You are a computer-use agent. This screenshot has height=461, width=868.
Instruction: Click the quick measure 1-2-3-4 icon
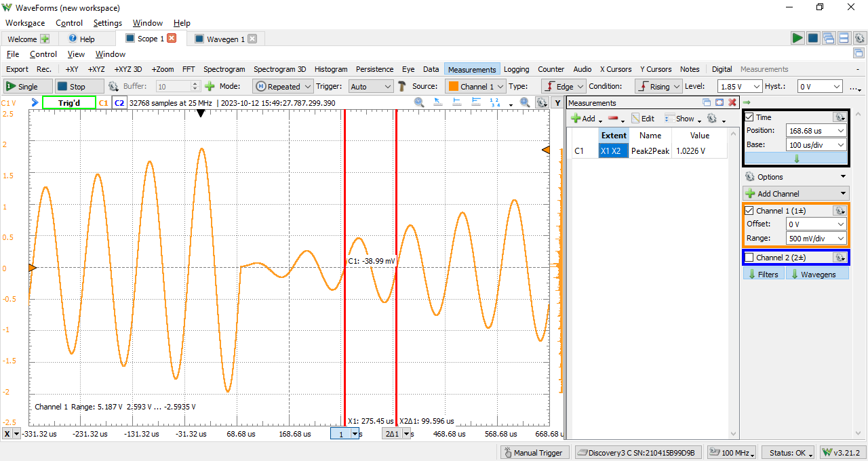pos(494,102)
